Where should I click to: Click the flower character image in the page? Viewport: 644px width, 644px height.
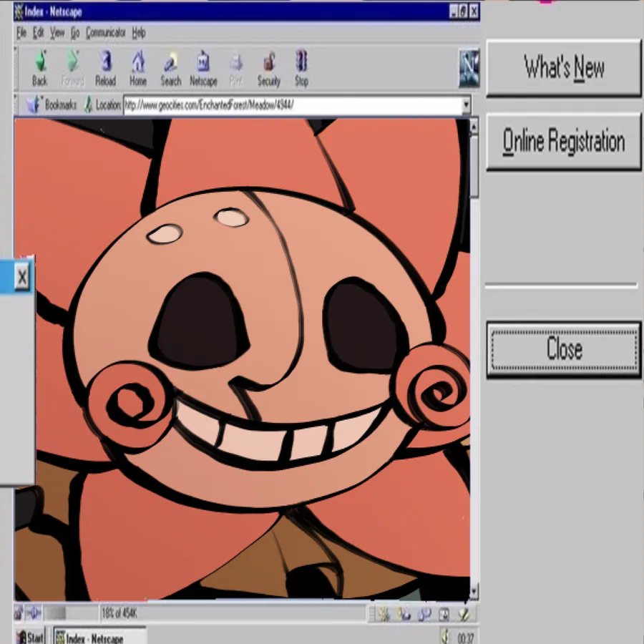pyautogui.click(x=243, y=359)
